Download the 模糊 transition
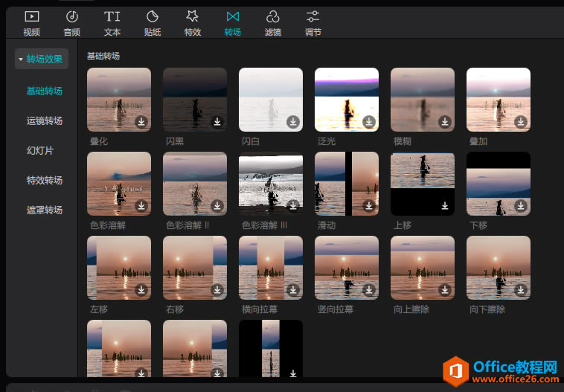 445,121
